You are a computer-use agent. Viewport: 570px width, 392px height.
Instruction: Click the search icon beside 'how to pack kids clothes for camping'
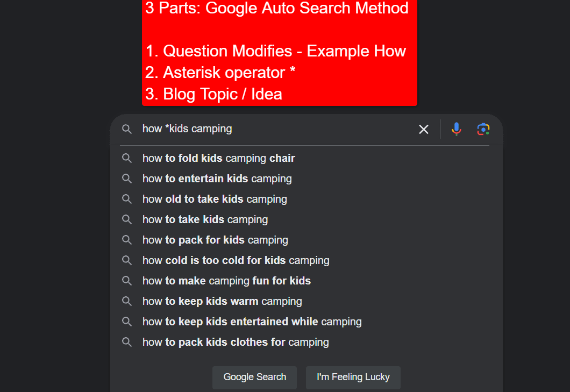(x=127, y=341)
